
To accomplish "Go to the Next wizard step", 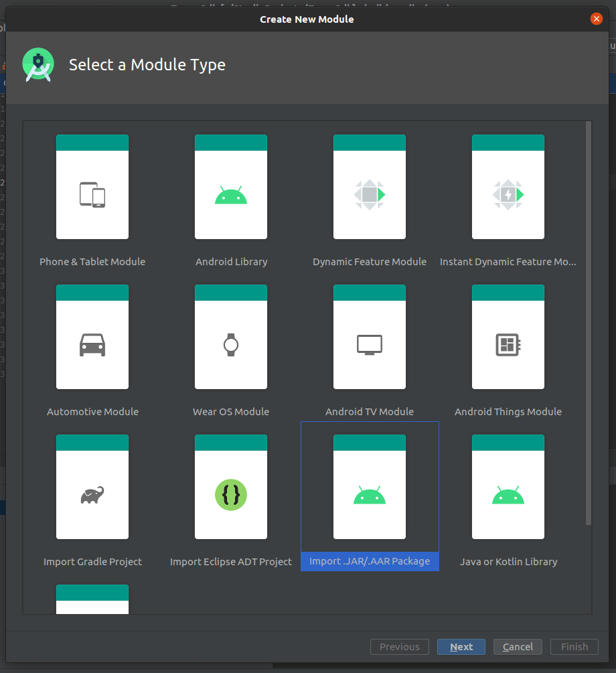I will (461, 647).
